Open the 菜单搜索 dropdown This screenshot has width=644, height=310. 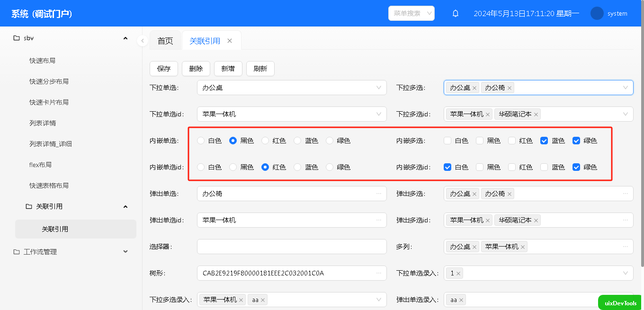411,13
